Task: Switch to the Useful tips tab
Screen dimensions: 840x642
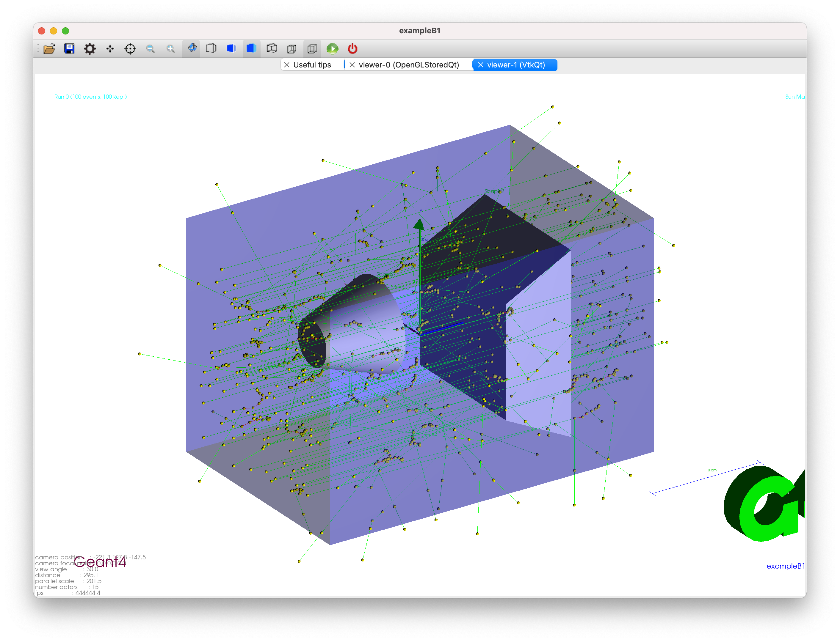Action: coord(312,65)
